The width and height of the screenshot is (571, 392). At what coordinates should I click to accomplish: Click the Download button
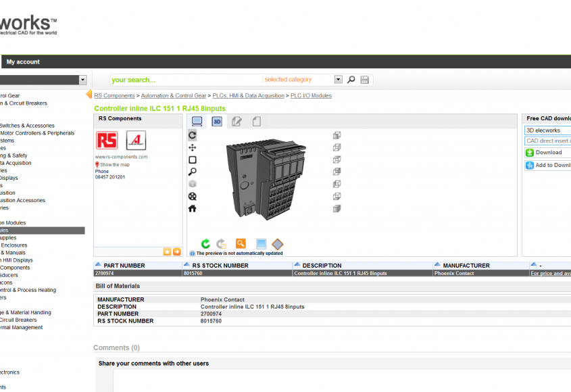pos(548,153)
